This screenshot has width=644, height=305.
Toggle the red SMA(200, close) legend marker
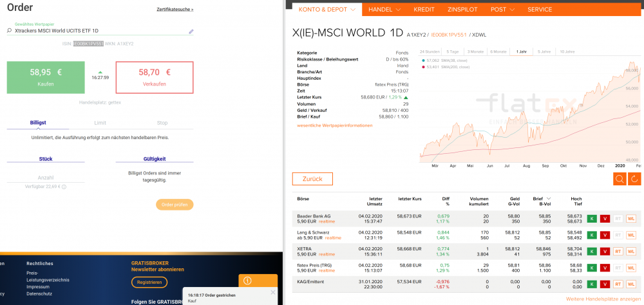[424, 66]
